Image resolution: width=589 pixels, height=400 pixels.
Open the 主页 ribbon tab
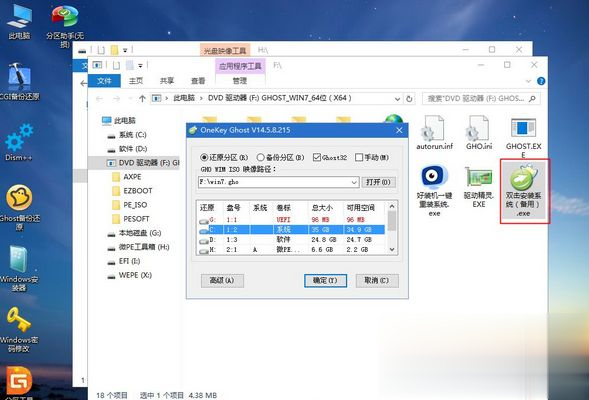pos(136,81)
